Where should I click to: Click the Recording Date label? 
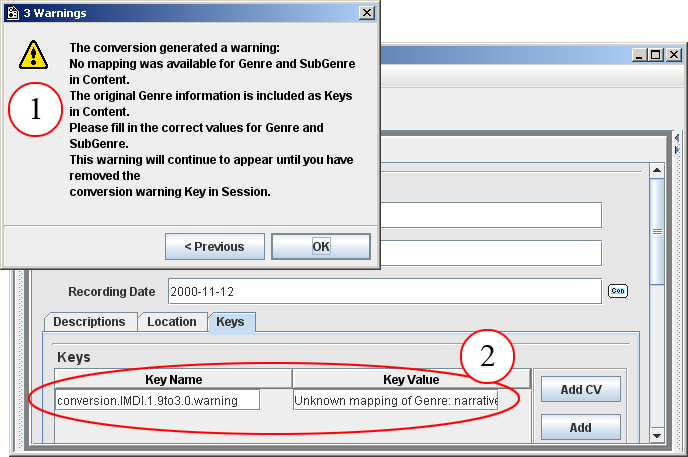click(x=111, y=292)
